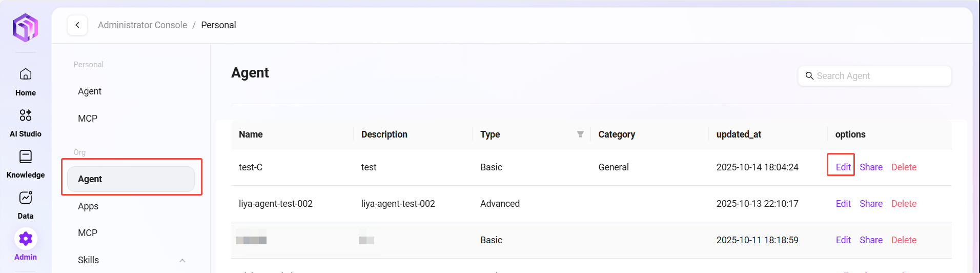
Task: Click the search magnifier icon
Action: click(809, 76)
